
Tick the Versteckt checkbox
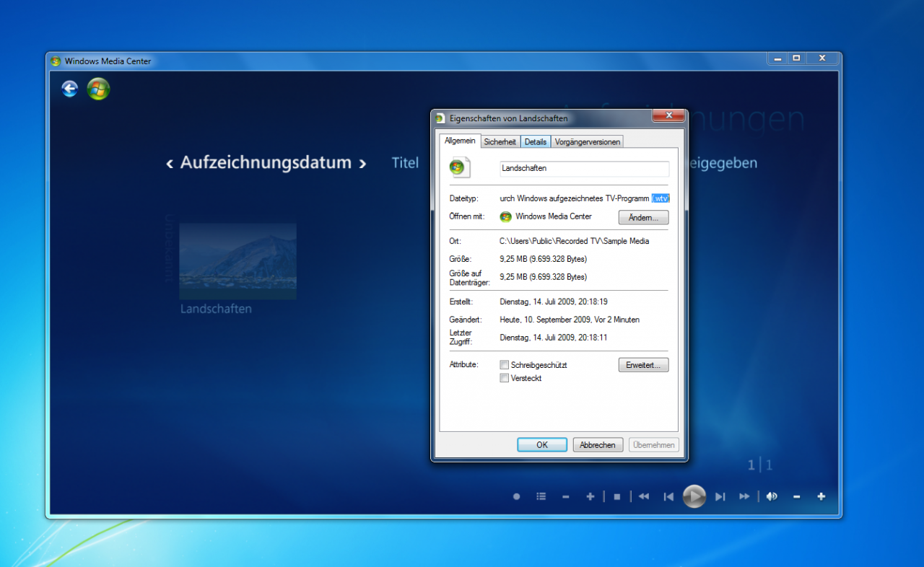[x=505, y=378]
